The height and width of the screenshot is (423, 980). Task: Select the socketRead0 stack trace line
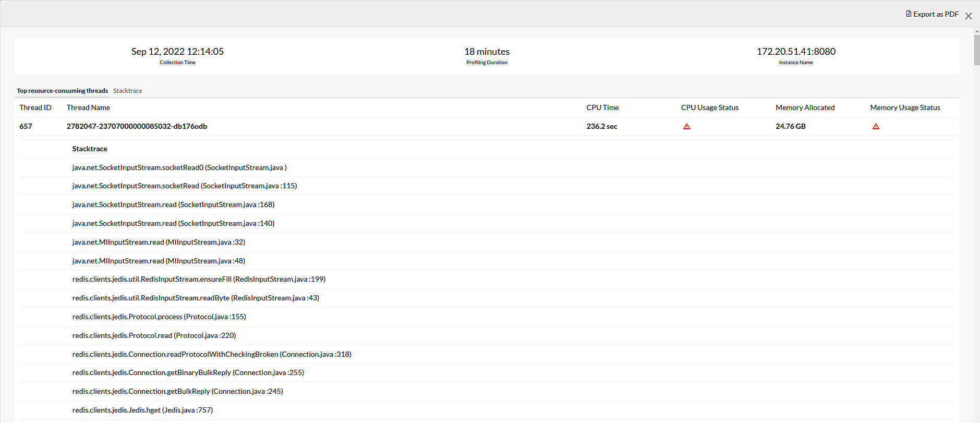point(179,167)
